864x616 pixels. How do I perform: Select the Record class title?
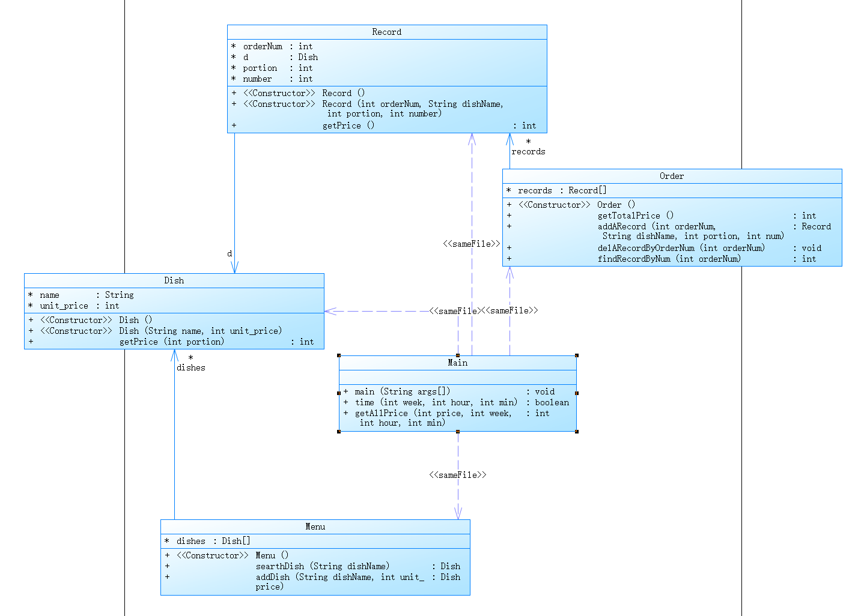pos(386,32)
